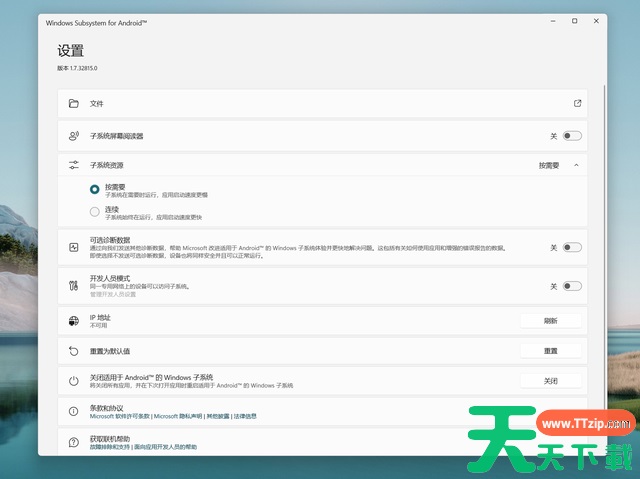Click the power icon for 关闭 Windows 子系统

click(73, 381)
